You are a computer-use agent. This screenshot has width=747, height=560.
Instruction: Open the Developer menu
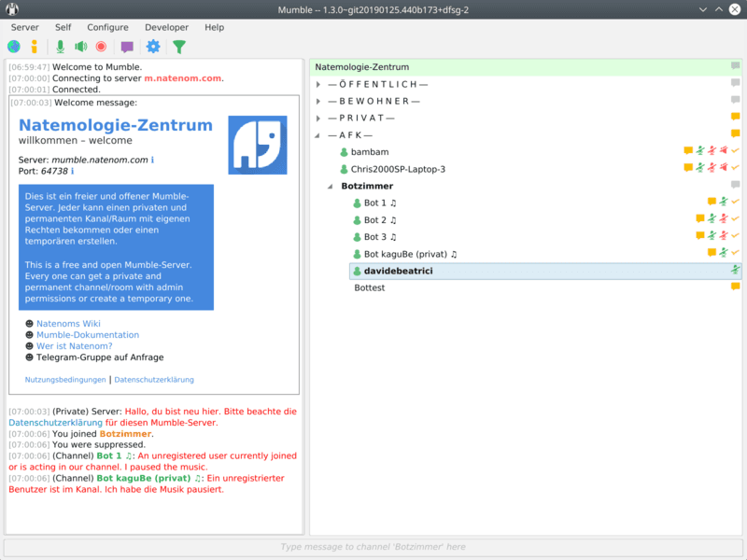point(166,28)
